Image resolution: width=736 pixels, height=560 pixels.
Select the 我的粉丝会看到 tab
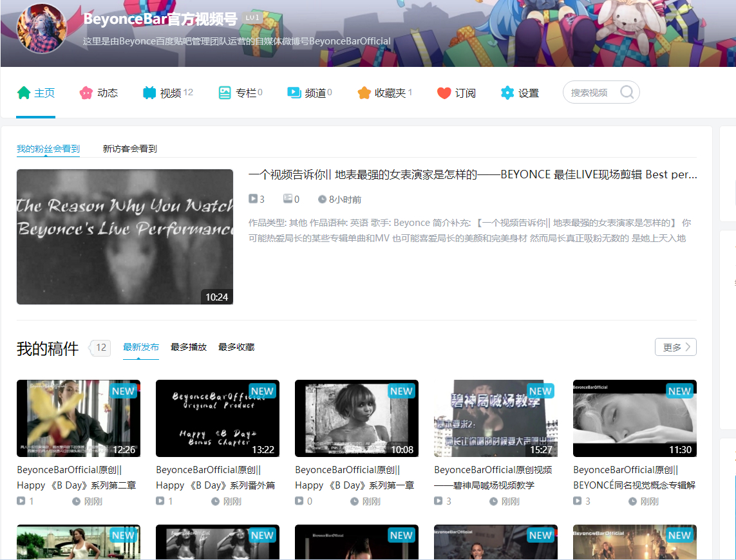tap(48, 149)
